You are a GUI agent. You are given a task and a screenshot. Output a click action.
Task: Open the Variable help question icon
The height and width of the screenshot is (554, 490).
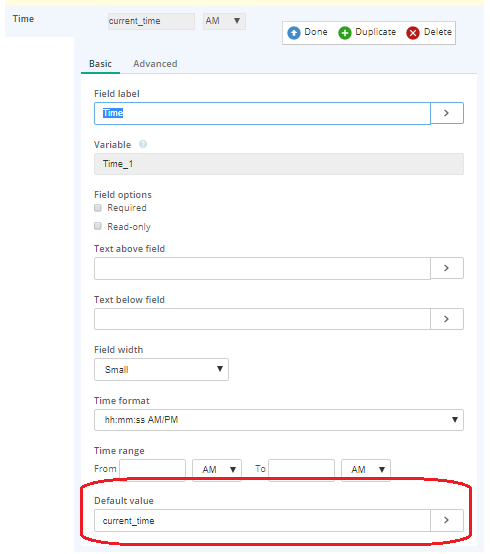click(143, 144)
